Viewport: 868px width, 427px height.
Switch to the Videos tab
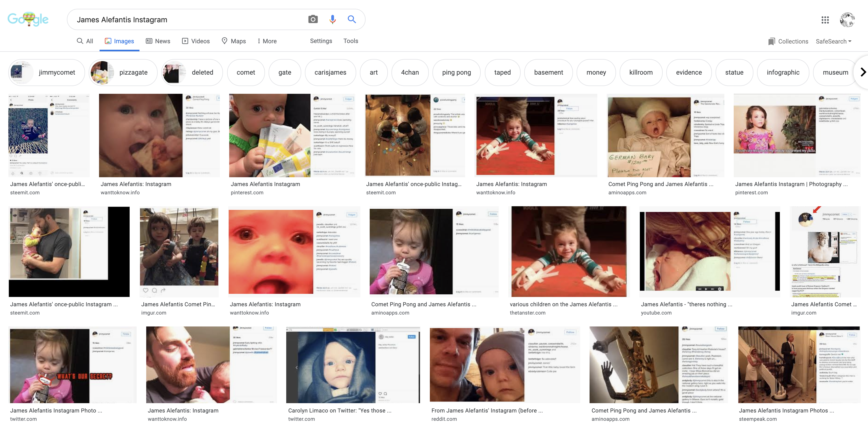[196, 41]
